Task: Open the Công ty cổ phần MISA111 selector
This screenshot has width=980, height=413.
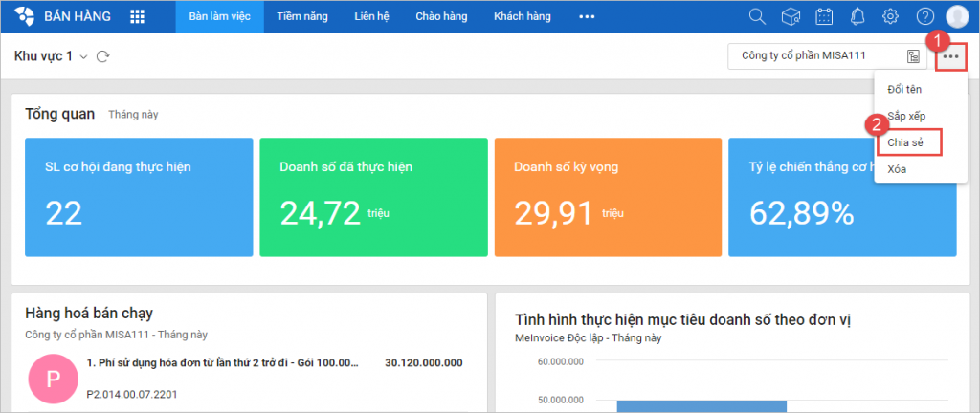Action: [828, 56]
